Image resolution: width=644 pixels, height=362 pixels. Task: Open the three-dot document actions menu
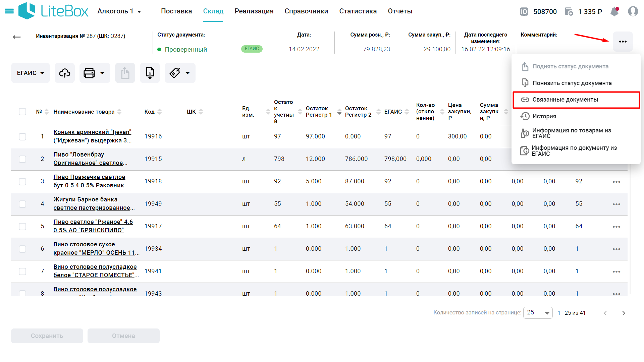point(623,42)
